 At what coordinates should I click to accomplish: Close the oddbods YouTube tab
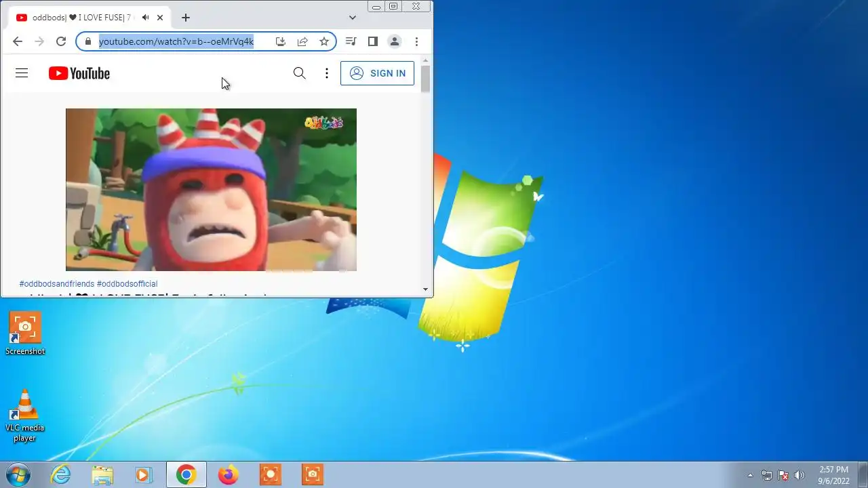click(160, 18)
